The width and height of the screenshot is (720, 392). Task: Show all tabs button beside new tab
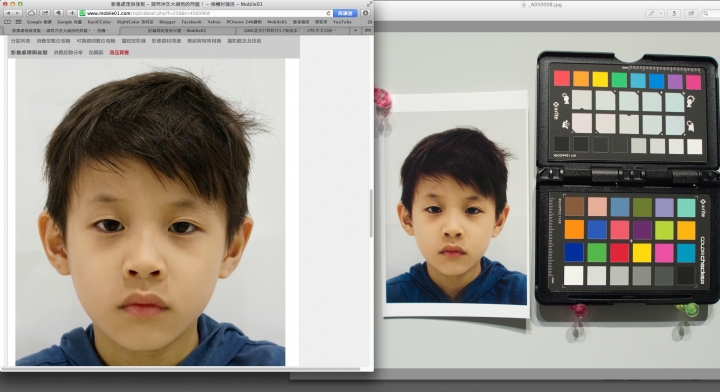(x=367, y=31)
